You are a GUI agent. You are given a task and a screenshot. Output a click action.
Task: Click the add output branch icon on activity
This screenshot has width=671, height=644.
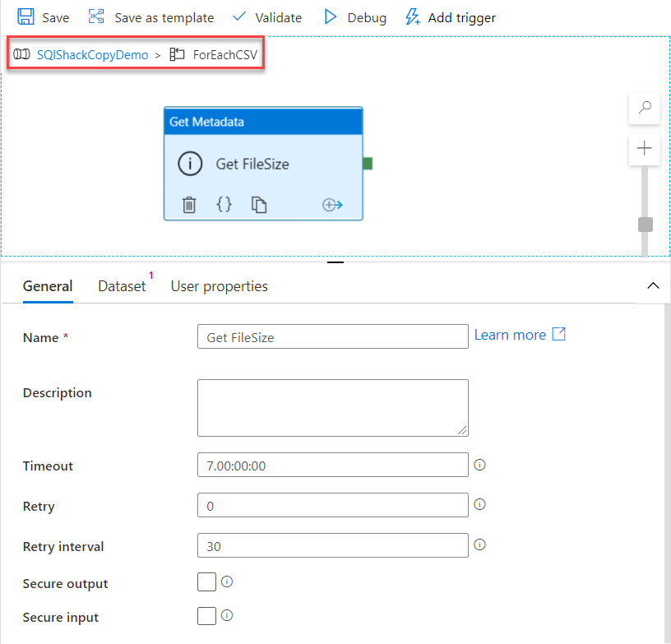click(x=332, y=204)
